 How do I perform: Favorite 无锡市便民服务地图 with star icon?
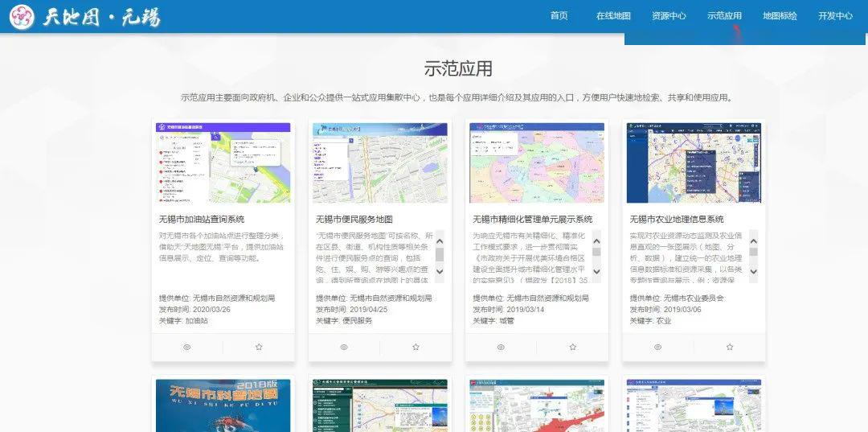coord(416,348)
